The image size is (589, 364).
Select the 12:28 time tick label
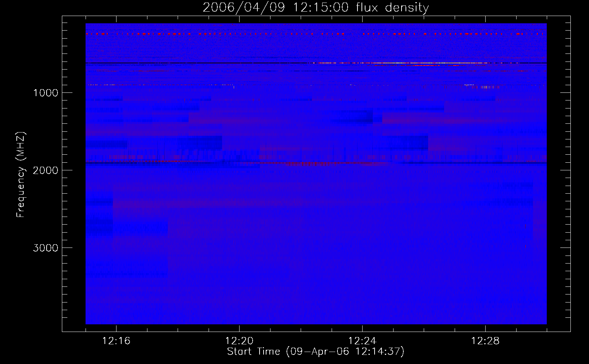[x=485, y=341]
